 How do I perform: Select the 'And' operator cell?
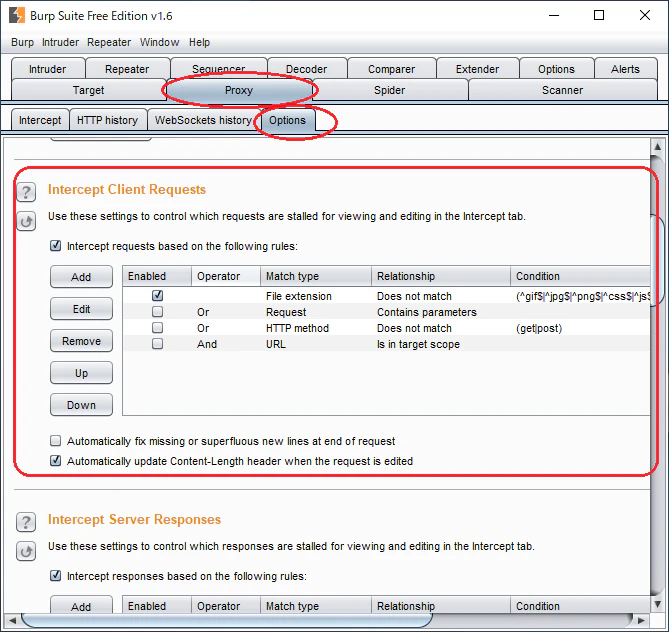point(226,344)
